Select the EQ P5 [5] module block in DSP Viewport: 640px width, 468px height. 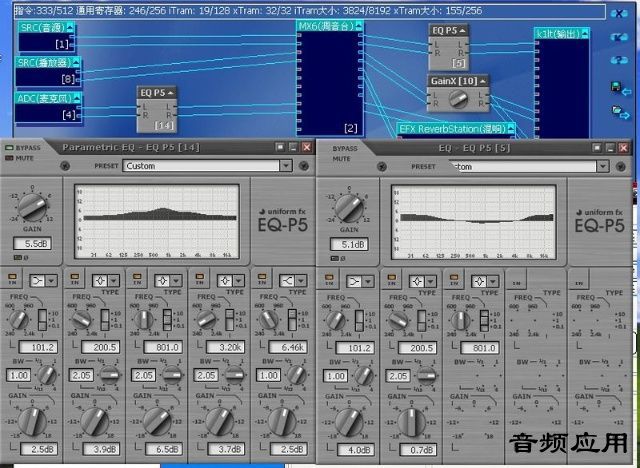[x=449, y=47]
